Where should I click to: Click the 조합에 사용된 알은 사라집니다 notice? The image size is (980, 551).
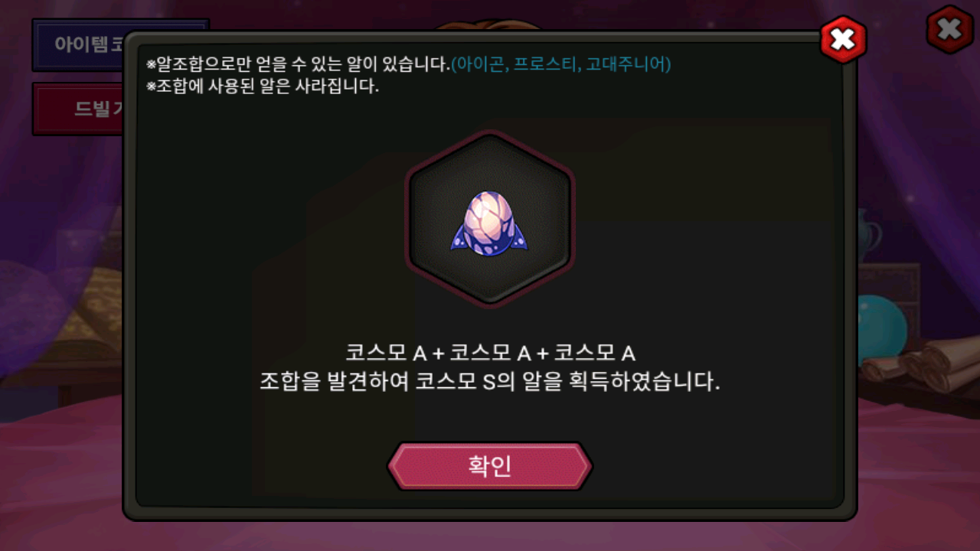[263, 86]
